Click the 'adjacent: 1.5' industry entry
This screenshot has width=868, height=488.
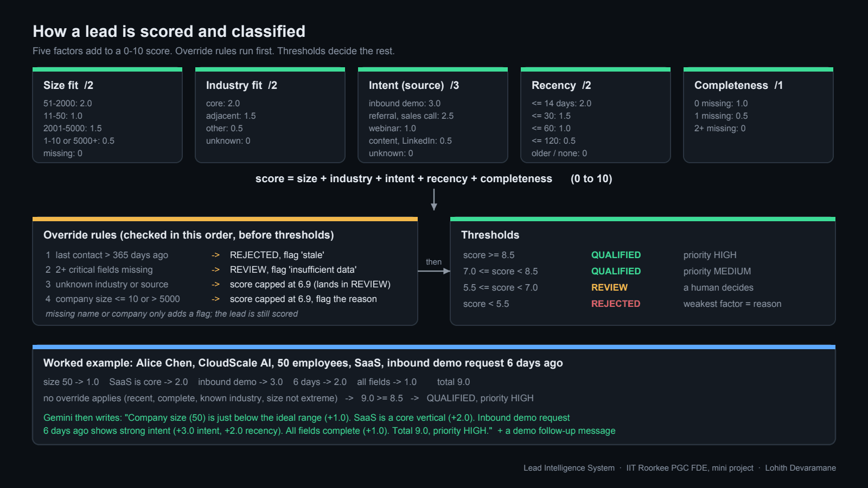(x=231, y=115)
